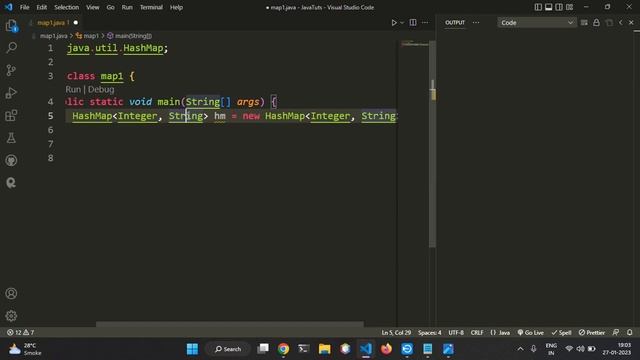Open Problems via errors and warnings count
640x360 pixels.
pyautogui.click(x=21, y=333)
